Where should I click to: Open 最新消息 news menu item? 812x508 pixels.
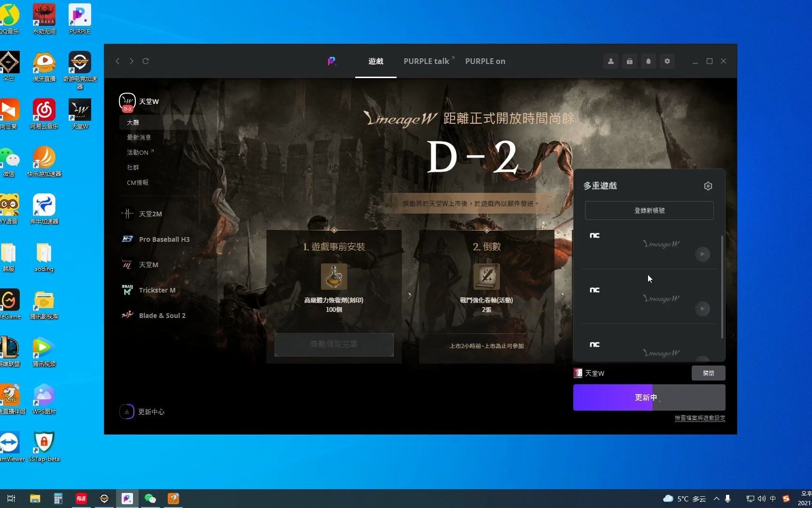pos(139,137)
